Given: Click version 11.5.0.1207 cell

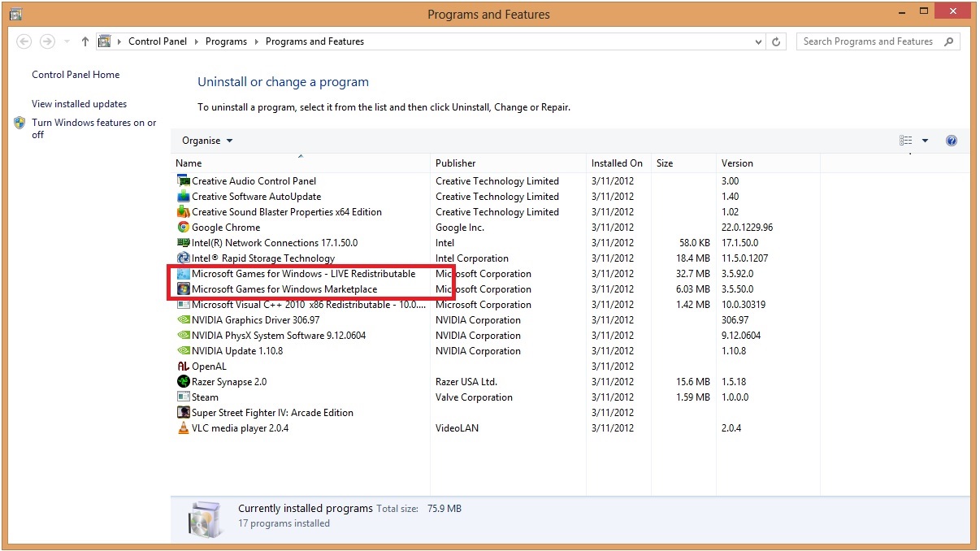Looking at the screenshot, I should pos(744,258).
